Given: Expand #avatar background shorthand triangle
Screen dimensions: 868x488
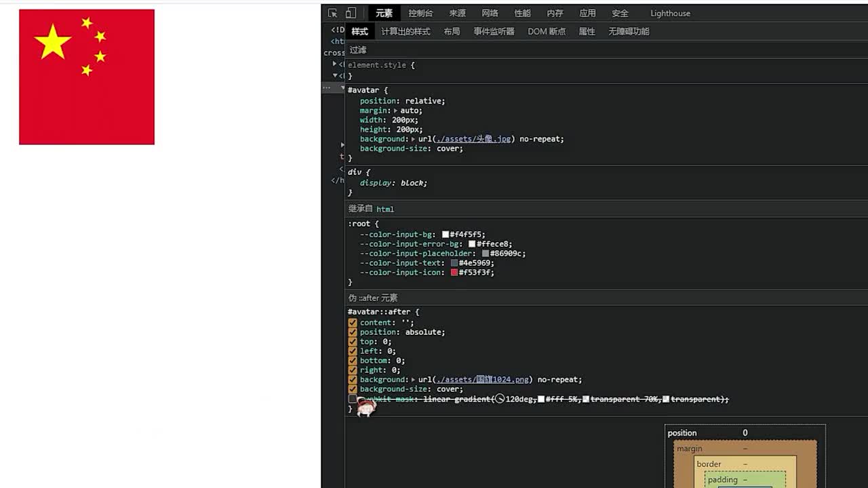Looking at the screenshot, I should (413, 139).
